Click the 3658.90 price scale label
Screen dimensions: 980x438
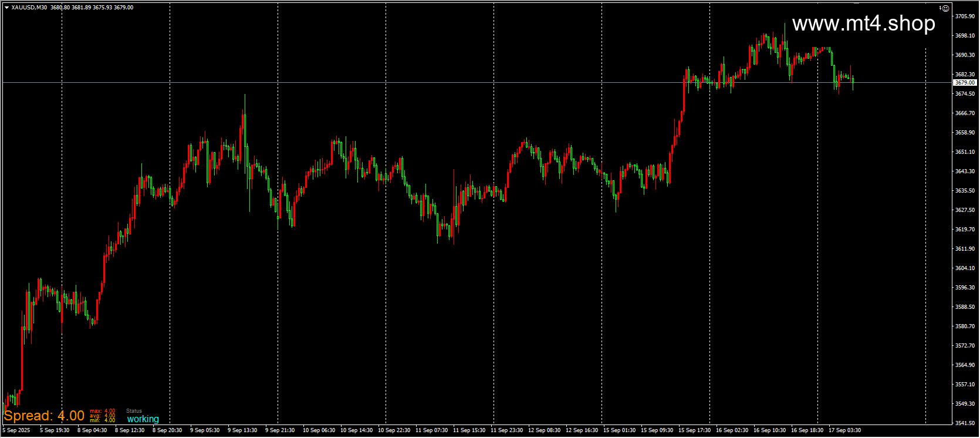(x=965, y=133)
